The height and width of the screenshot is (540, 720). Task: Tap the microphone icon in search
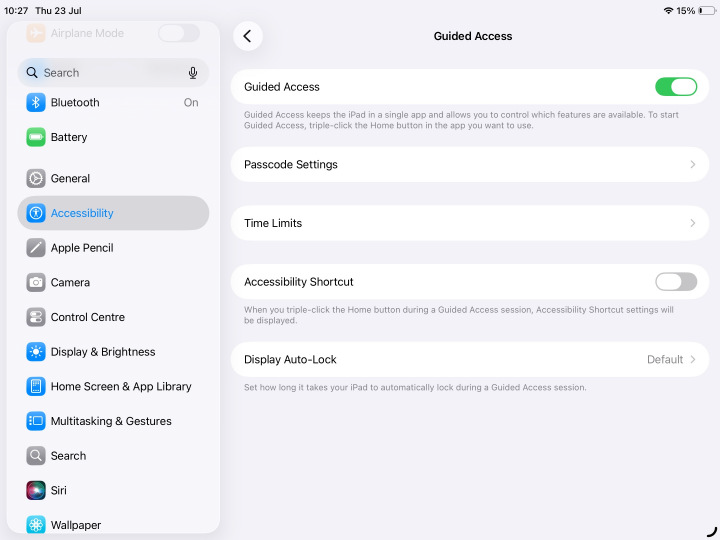pyautogui.click(x=193, y=73)
